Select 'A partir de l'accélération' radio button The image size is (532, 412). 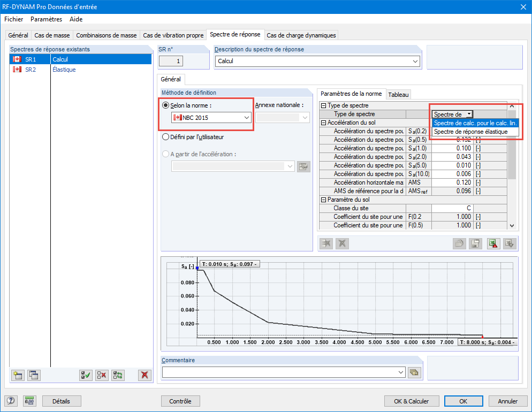[165, 154]
